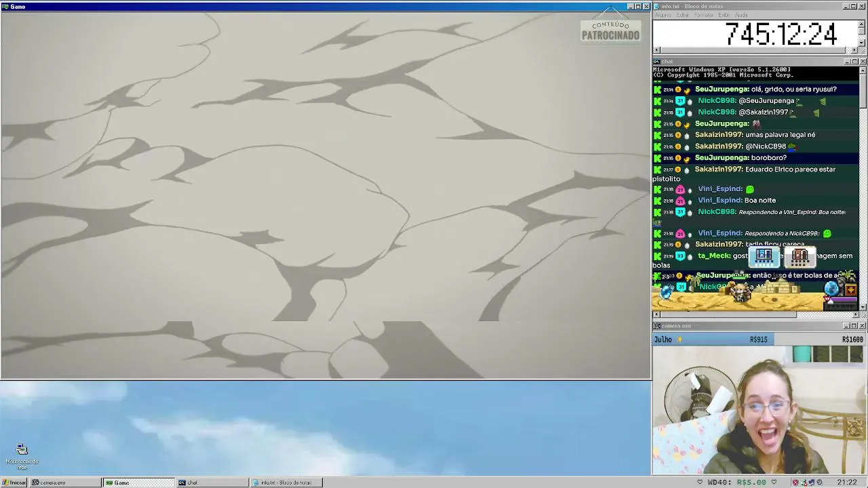The height and width of the screenshot is (488, 868).
Task: Click the Notepad timer text area
Action: tap(755, 33)
